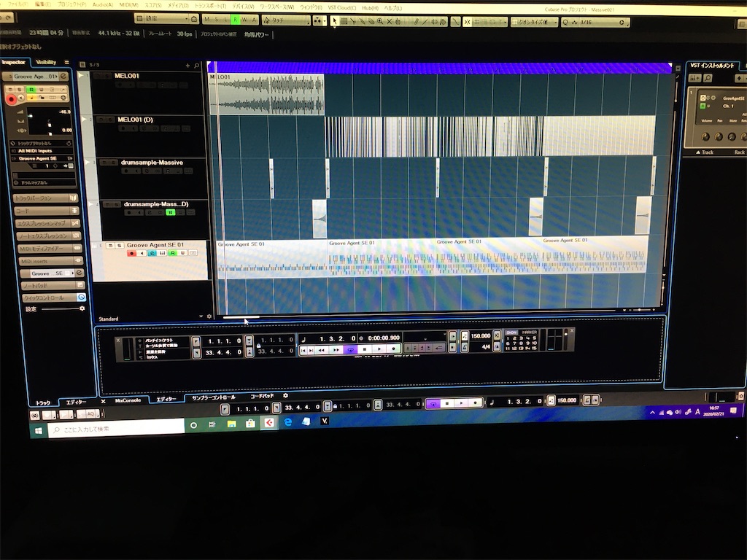Expand the MIDI inserts inspector section
747x560 pixels.
click(51, 261)
